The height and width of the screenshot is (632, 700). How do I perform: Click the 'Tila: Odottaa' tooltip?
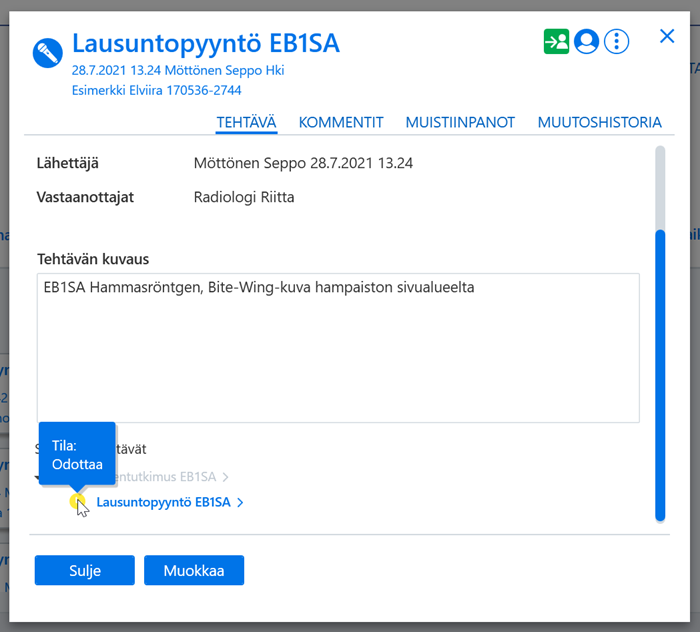(x=77, y=454)
